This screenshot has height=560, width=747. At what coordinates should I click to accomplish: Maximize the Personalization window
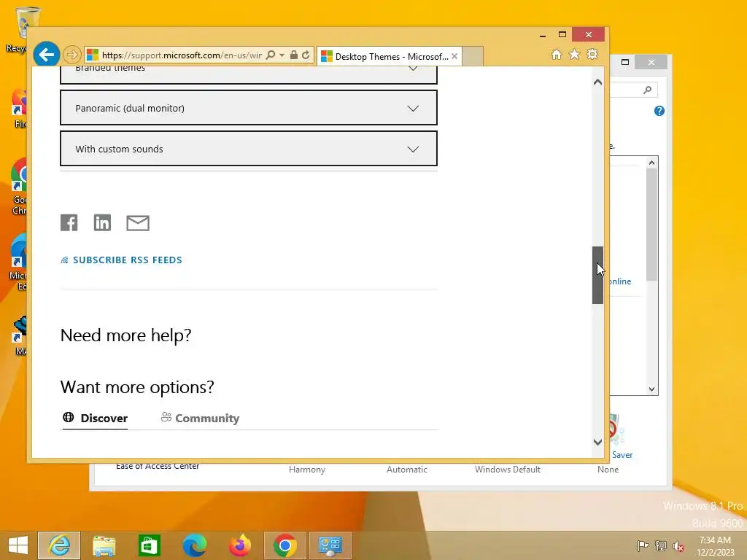click(625, 62)
